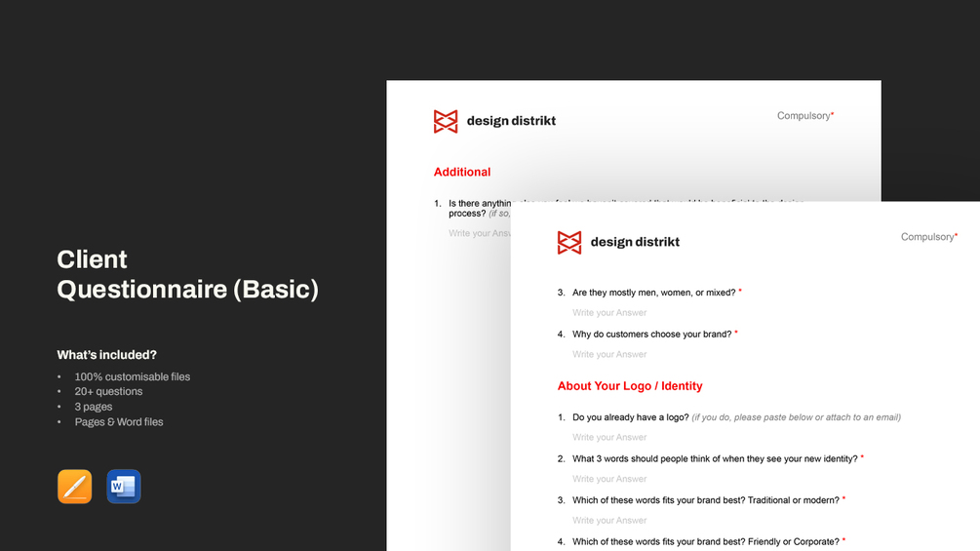Viewport: 980px width, 551px height.
Task: Click 'Compulsory*' label on back page
Action: coord(805,116)
